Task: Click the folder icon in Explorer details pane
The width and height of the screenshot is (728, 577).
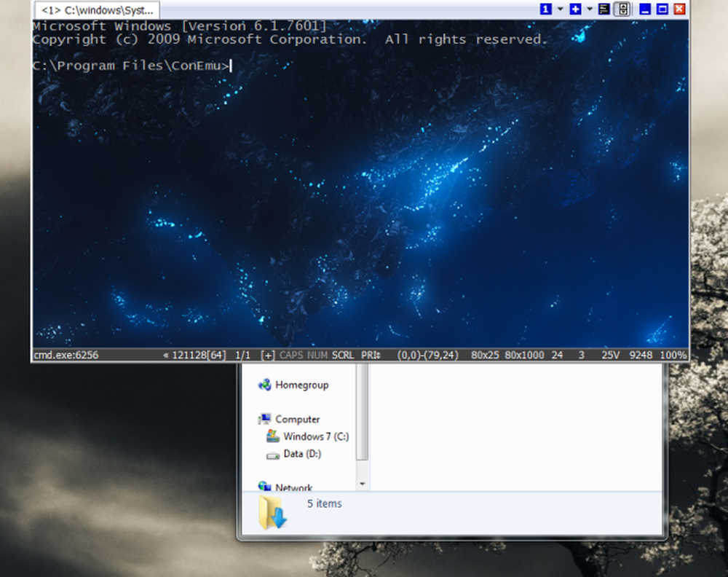Action: pos(272,512)
